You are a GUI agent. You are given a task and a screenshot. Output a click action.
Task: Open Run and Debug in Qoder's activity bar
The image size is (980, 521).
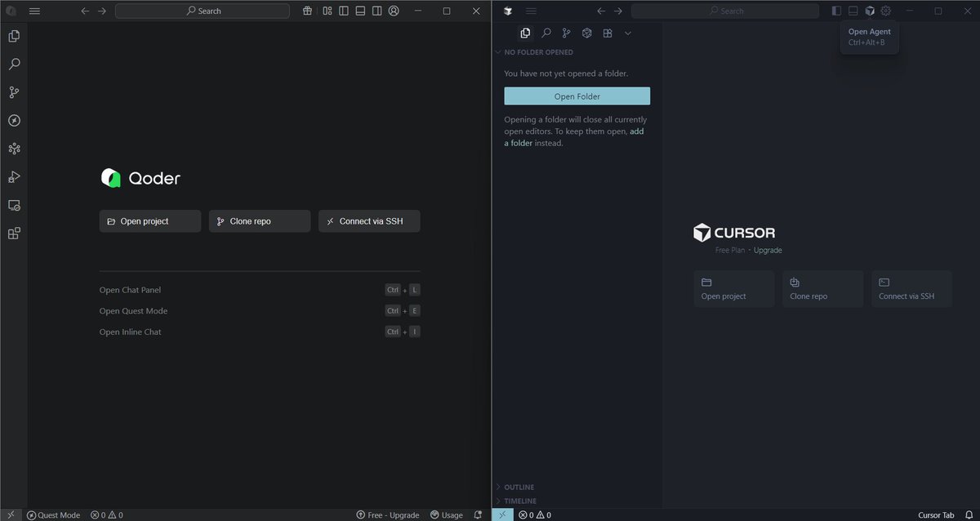click(x=14, y=177)
